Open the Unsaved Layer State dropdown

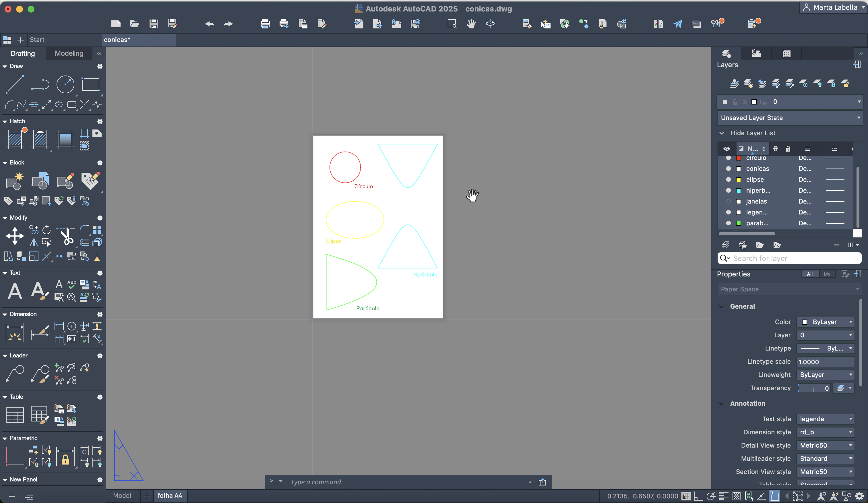pyautogui.click(x=789, y=118)
